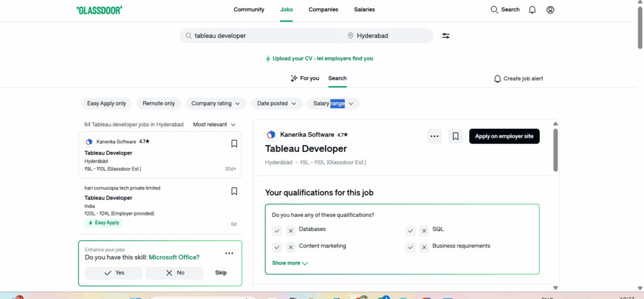
Task: Click location pin icon in Hyderabad field
Action: click(x=350, y=36)
